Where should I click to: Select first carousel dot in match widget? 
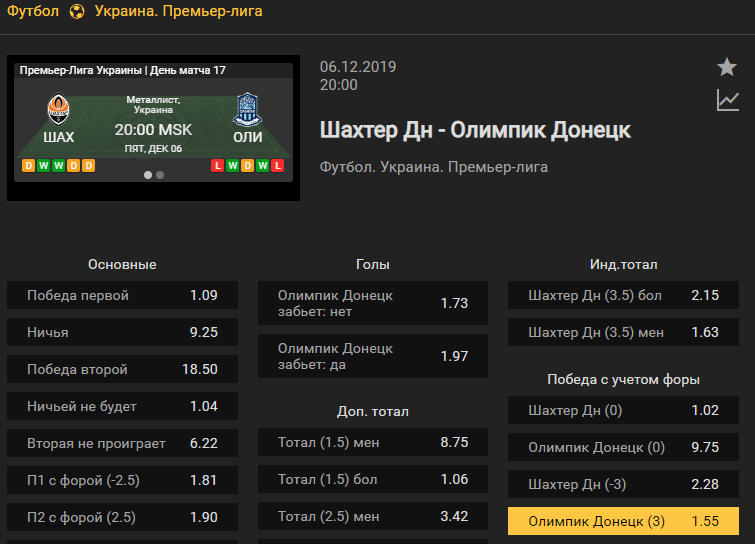pos(148,175)
